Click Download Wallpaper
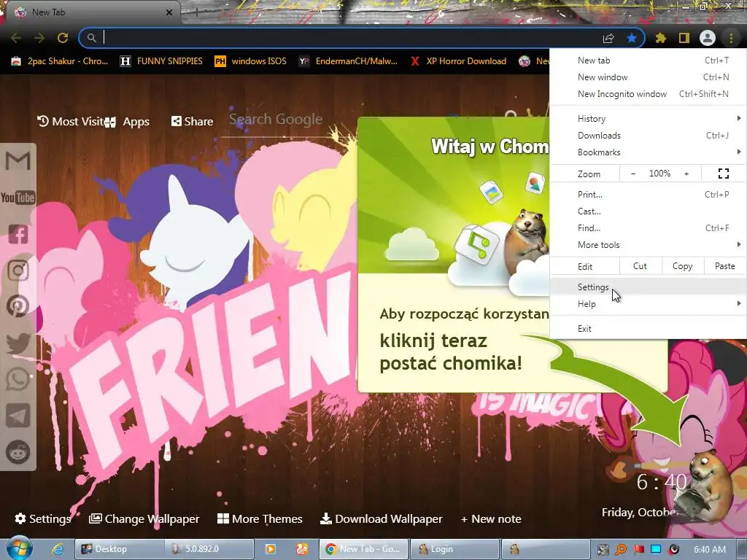The height and width of the screenshot is (560, 747). (381, 518)
